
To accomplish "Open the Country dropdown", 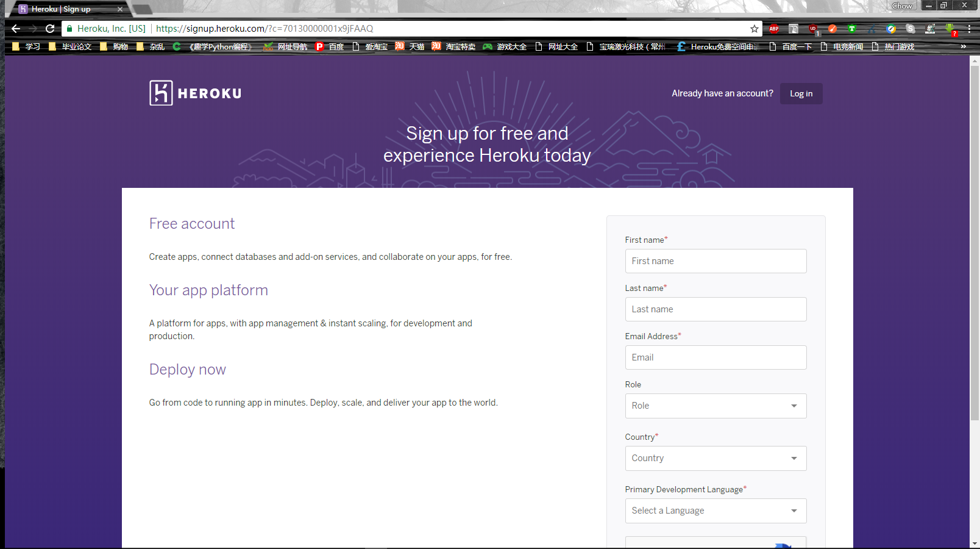I will click(715, 458).
